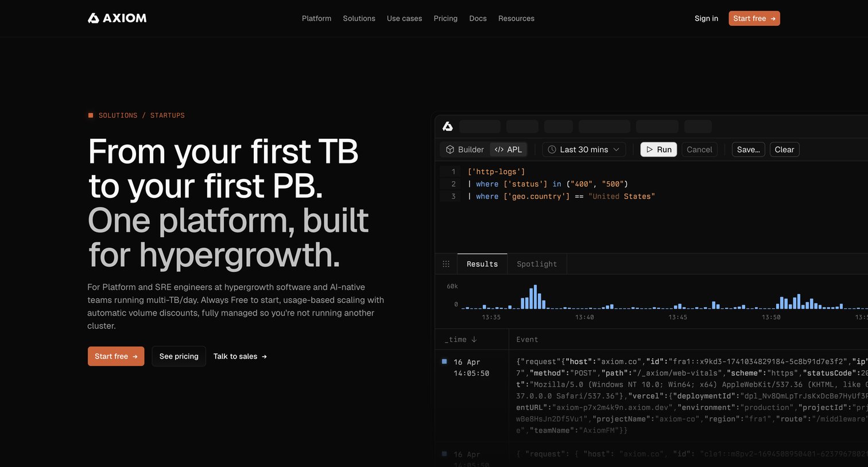
Task: Click the STARTUPS breadcrumb text
Action: coord(168,115)
